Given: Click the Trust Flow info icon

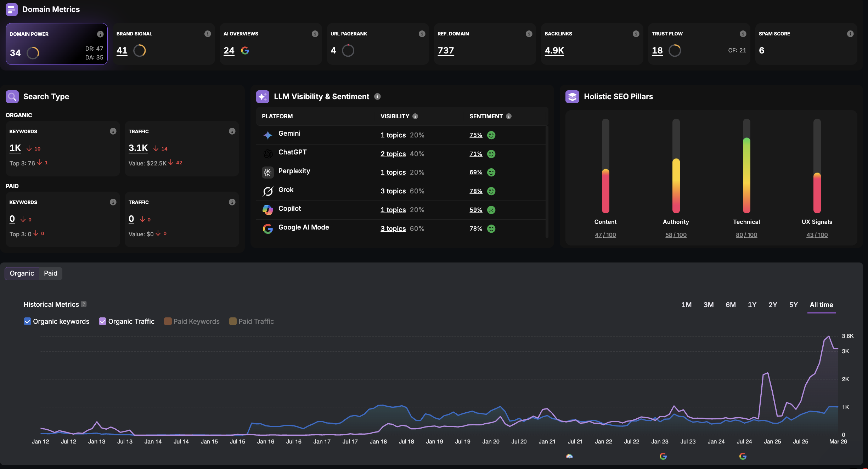Looking at the screenshot, I should 743,34.
